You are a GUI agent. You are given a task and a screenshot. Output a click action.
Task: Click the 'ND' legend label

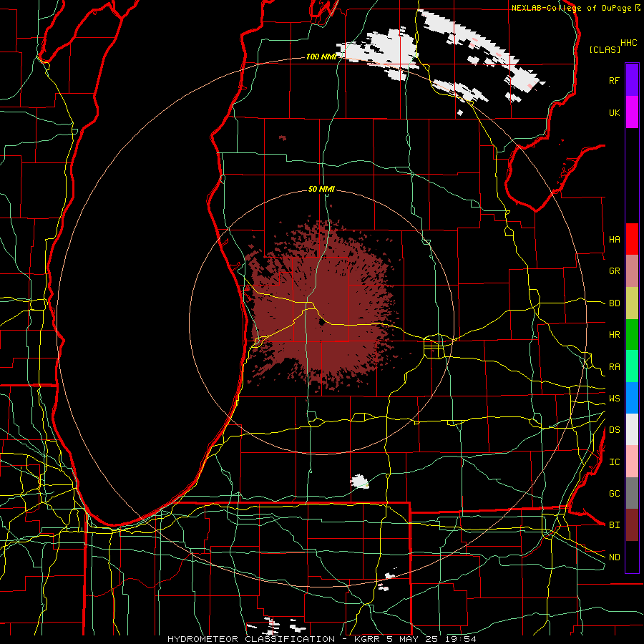614,557
